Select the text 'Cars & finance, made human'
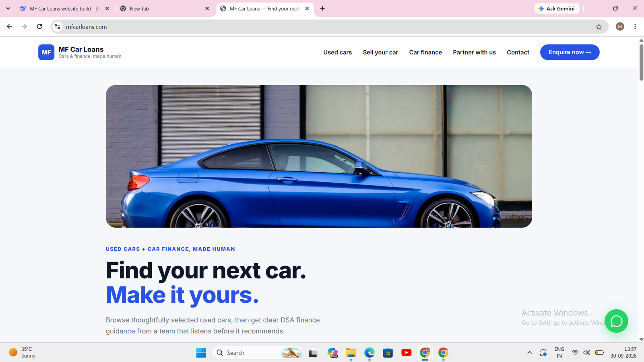644x362 pixels. click(x=90, y=56)
